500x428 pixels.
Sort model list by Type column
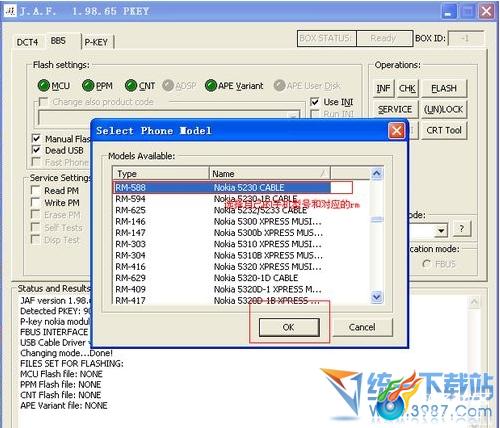click(x=161, y=174)
